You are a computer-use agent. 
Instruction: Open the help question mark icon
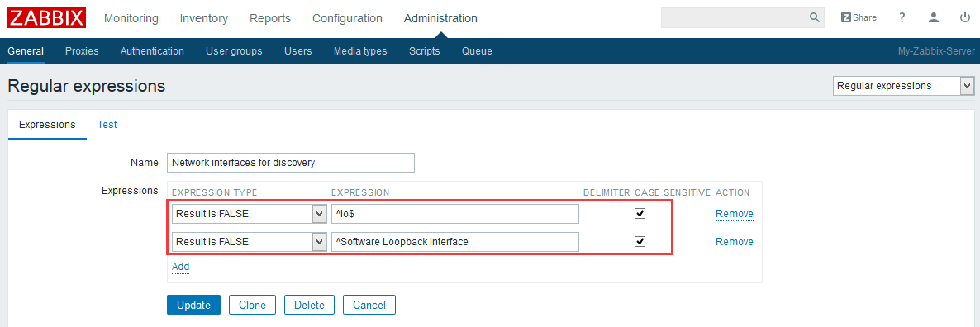point(902,17)
